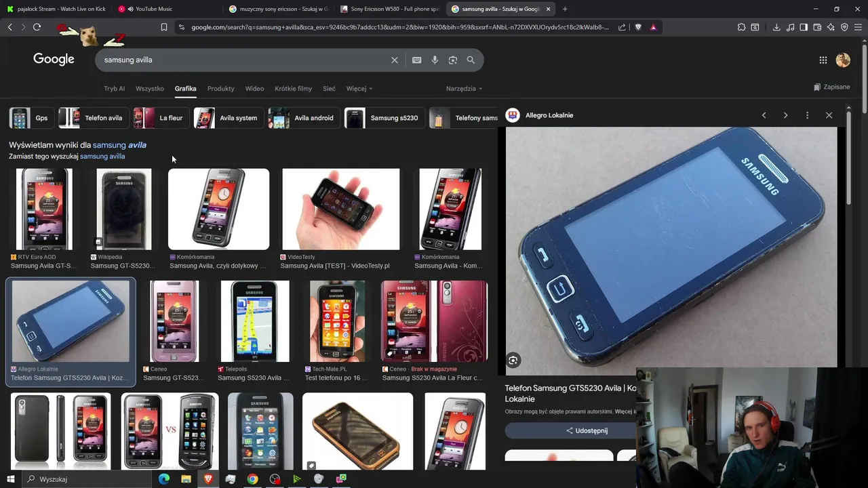
Task: Open the browser hamburger menu
Action: click(859, 27)
